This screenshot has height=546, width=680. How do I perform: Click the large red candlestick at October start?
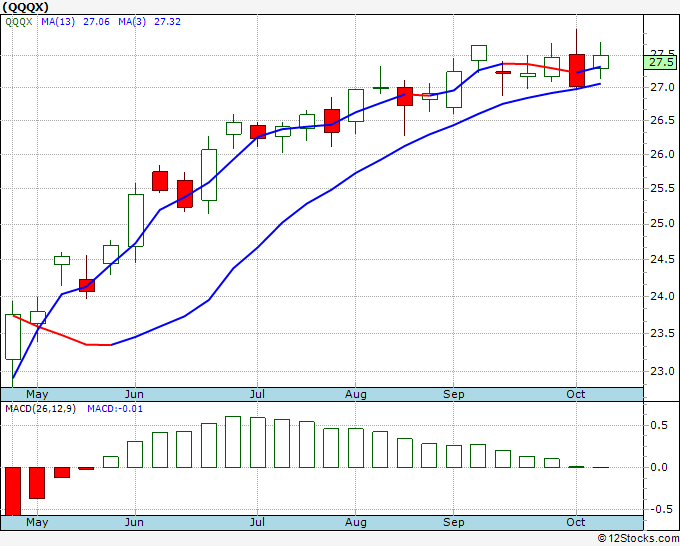[x=577, y=70]
